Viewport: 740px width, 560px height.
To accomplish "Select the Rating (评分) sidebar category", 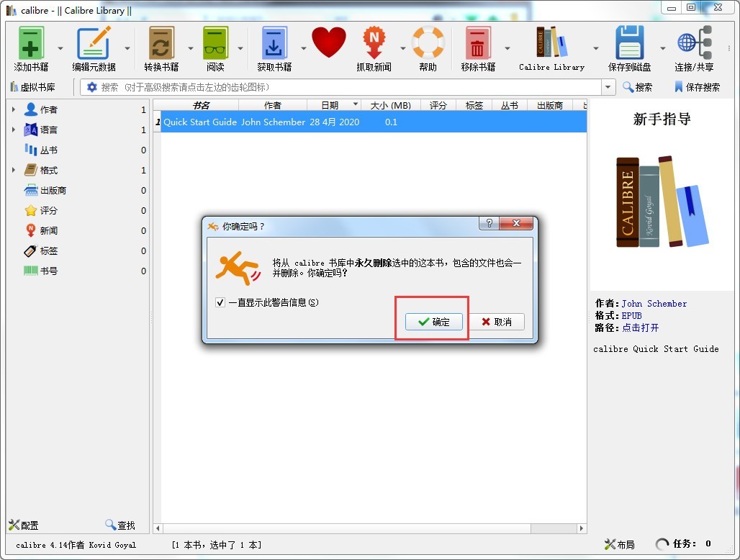I will [x=49, y=210].
